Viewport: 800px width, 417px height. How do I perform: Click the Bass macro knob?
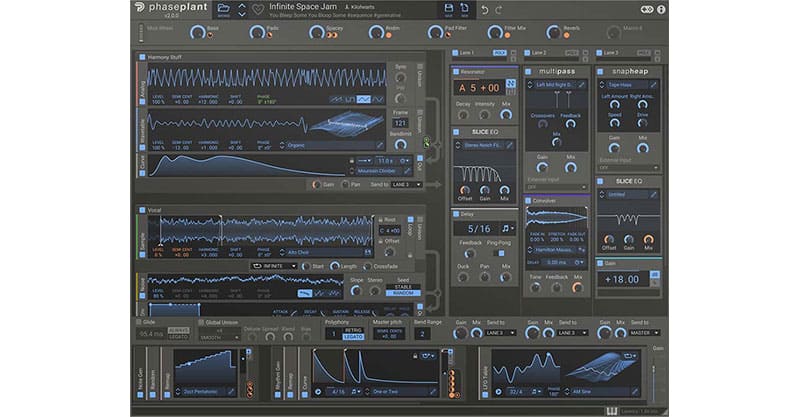(x=197, y=32)
